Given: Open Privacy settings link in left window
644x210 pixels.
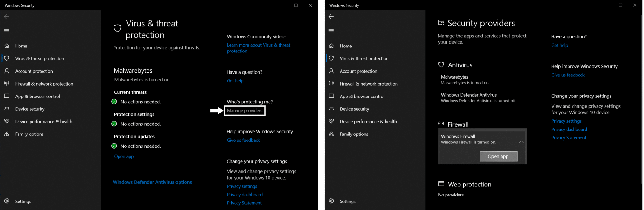Looking at the screenshot, I should pos(242,186).
